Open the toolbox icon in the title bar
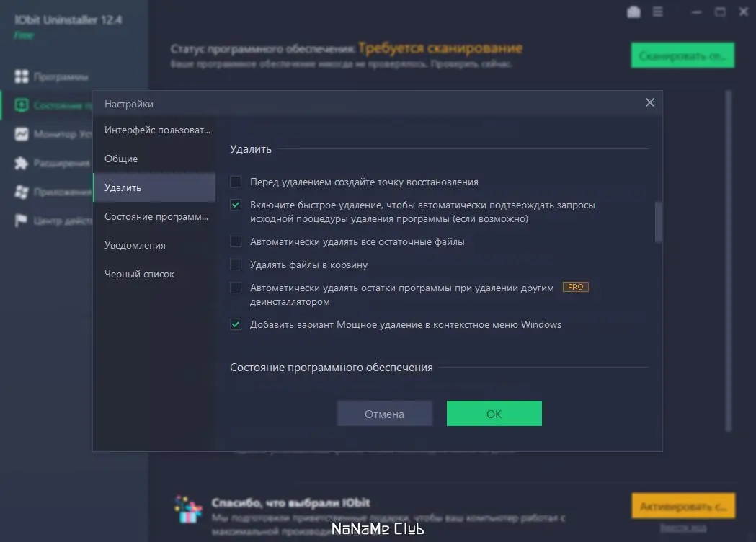 click(633, 12)
